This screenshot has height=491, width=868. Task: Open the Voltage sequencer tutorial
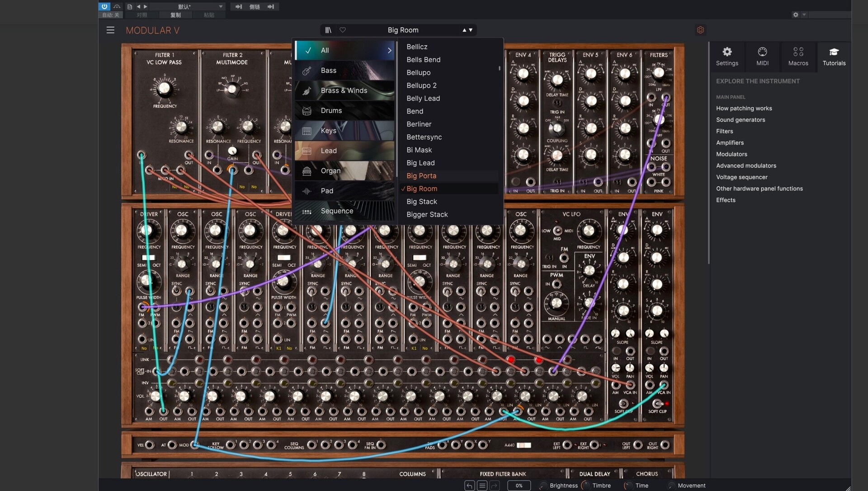[741, 177]
